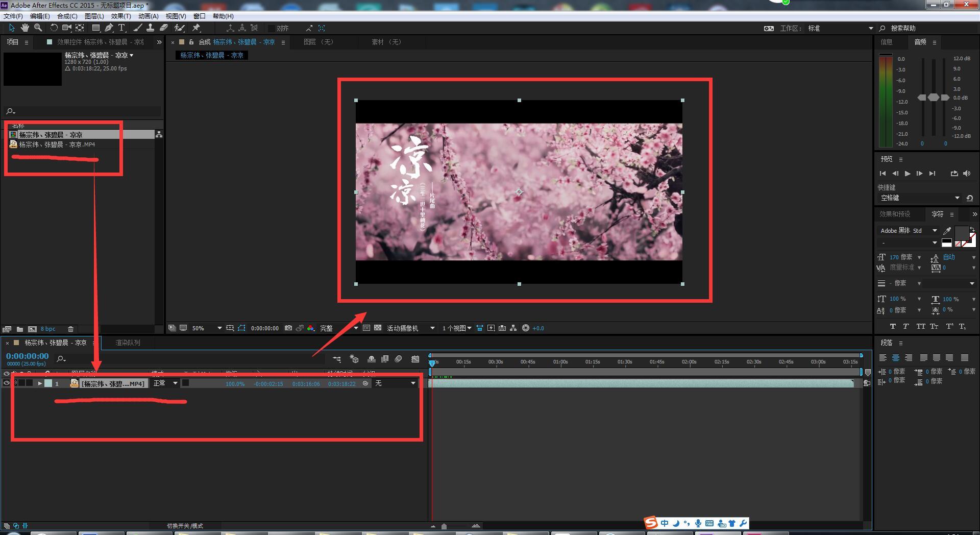
Task: Toggle layer 1 video visibility eye
Action: (7, 383)
